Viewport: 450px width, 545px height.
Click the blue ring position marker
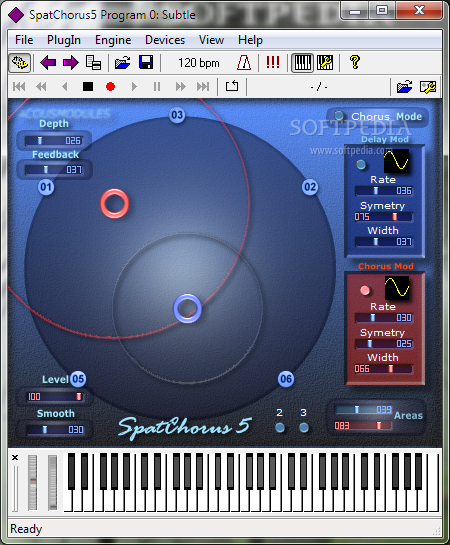point(188,309)
